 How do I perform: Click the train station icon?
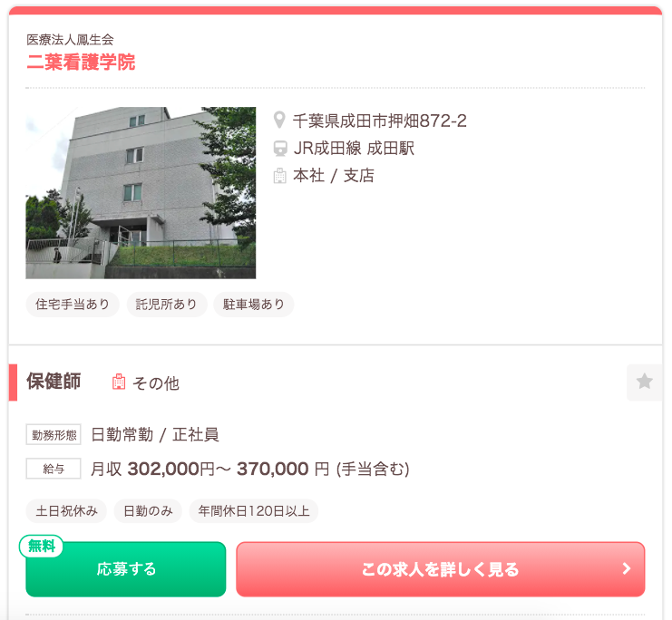click(x=280, y=149)
